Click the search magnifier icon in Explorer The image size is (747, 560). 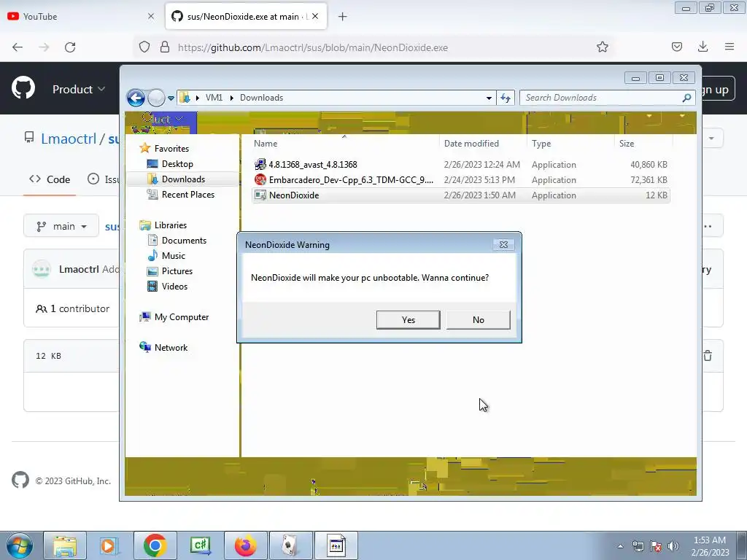point(686,98)
